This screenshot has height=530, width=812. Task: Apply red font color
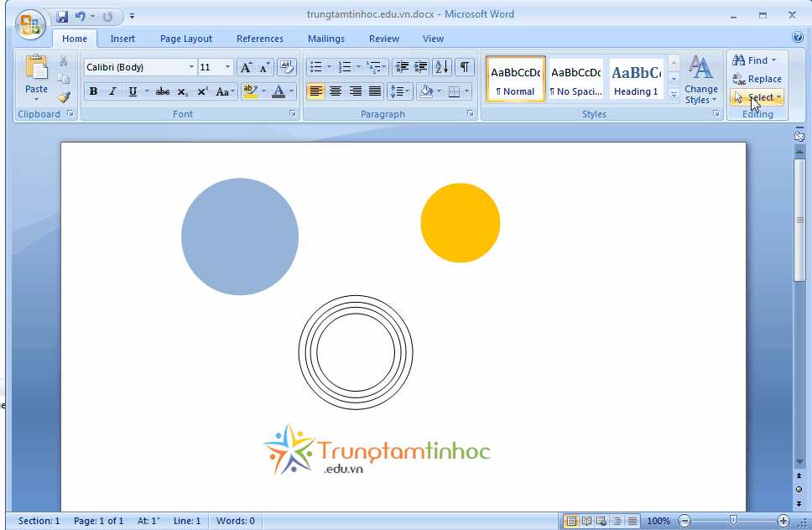[278, 91]
